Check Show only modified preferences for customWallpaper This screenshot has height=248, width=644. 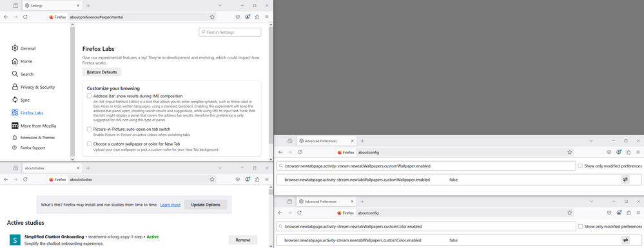point(580,166)
